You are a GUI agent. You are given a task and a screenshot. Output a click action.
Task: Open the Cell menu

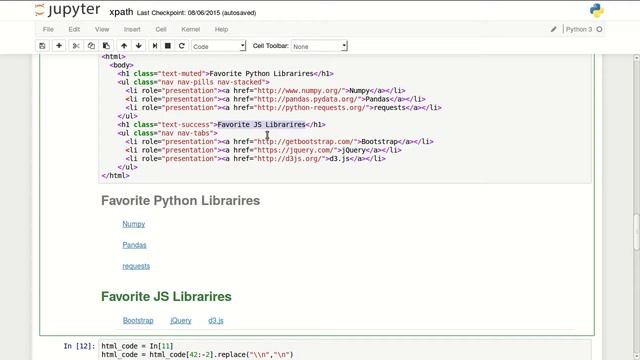coord(161,29)
